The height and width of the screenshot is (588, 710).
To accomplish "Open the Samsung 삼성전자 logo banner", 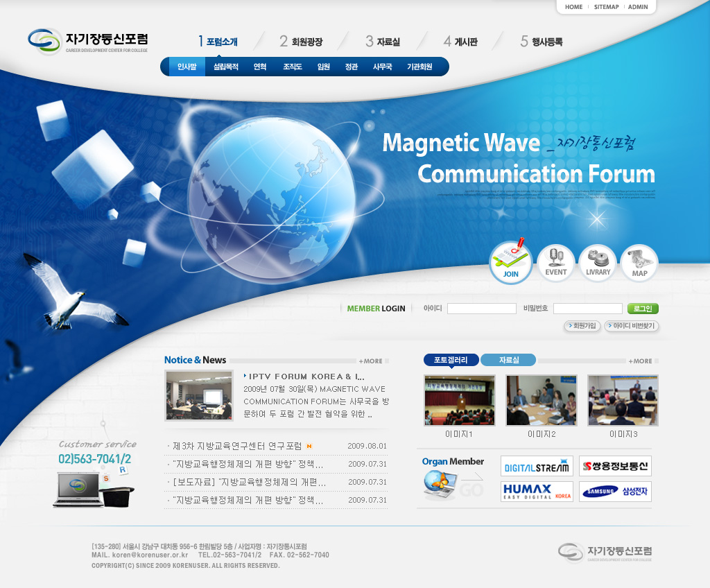I will coord(615,492).
